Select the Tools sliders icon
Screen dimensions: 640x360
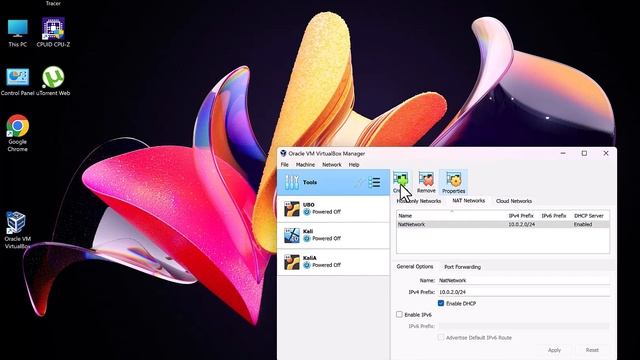point(292,182)
